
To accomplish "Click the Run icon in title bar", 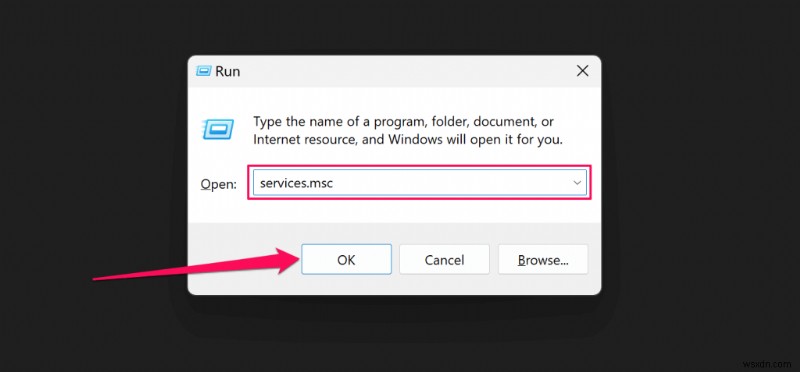I will click(x=203, y=71).
